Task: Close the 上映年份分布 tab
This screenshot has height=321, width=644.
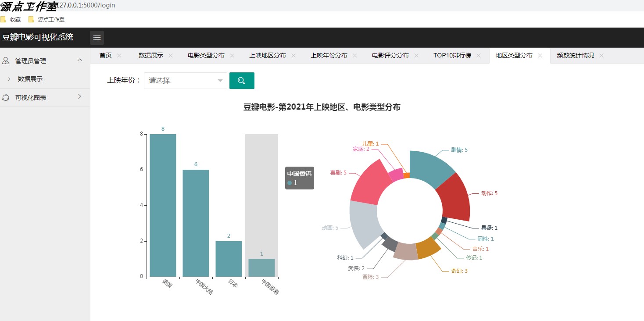Action: (355, 56)
